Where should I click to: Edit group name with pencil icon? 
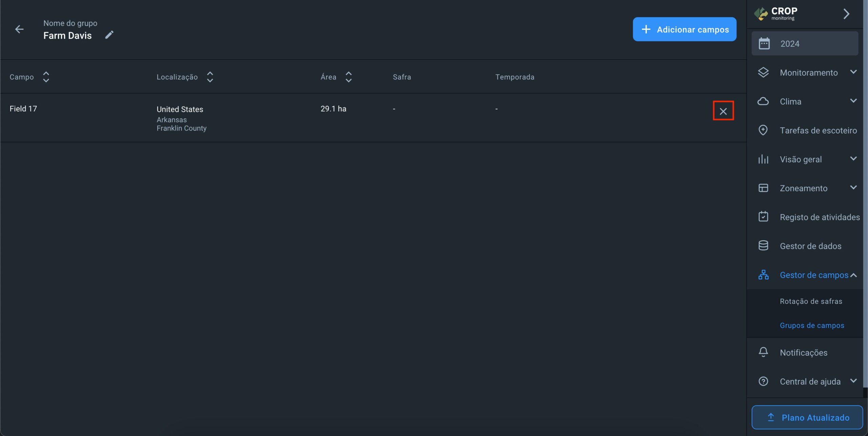click(109, 35)
